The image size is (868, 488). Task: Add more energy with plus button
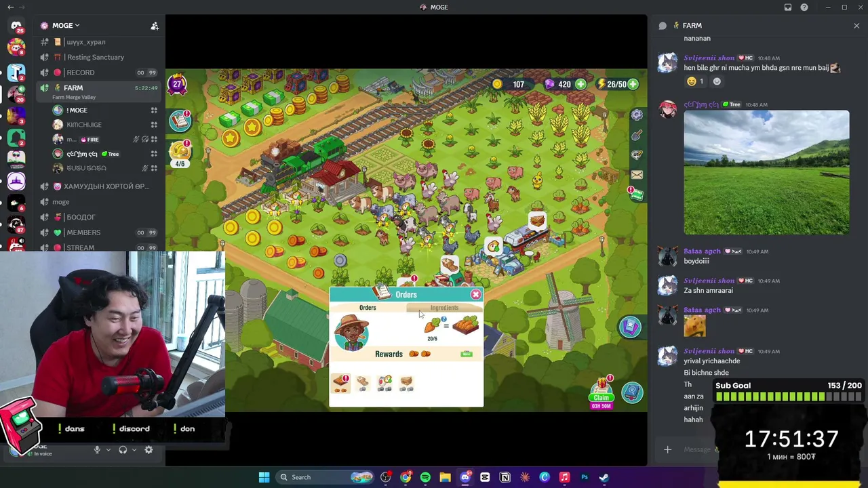633,84
